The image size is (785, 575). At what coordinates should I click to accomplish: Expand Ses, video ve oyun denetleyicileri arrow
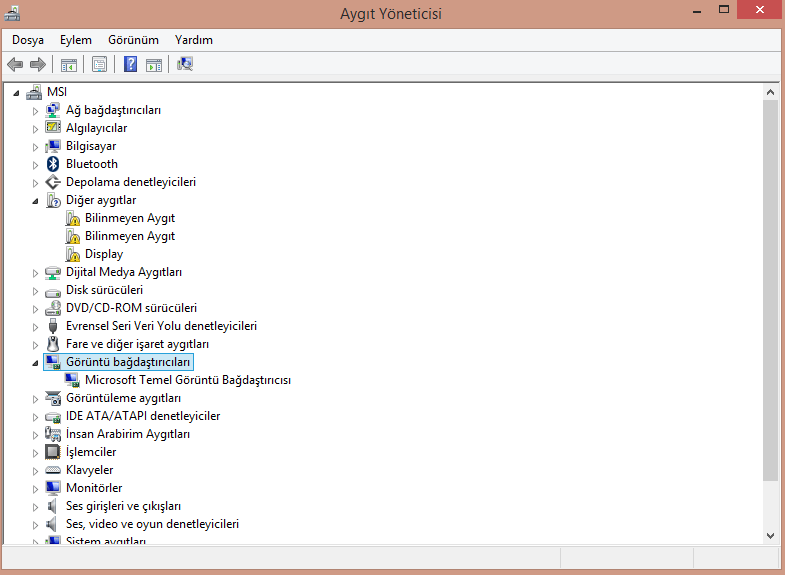click(x=35, y=525)
